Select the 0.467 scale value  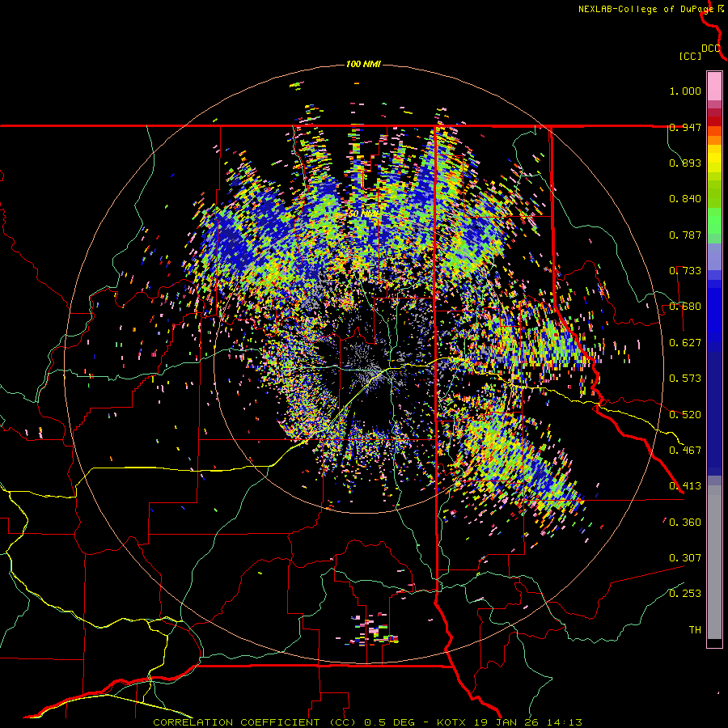coord(685,451)
